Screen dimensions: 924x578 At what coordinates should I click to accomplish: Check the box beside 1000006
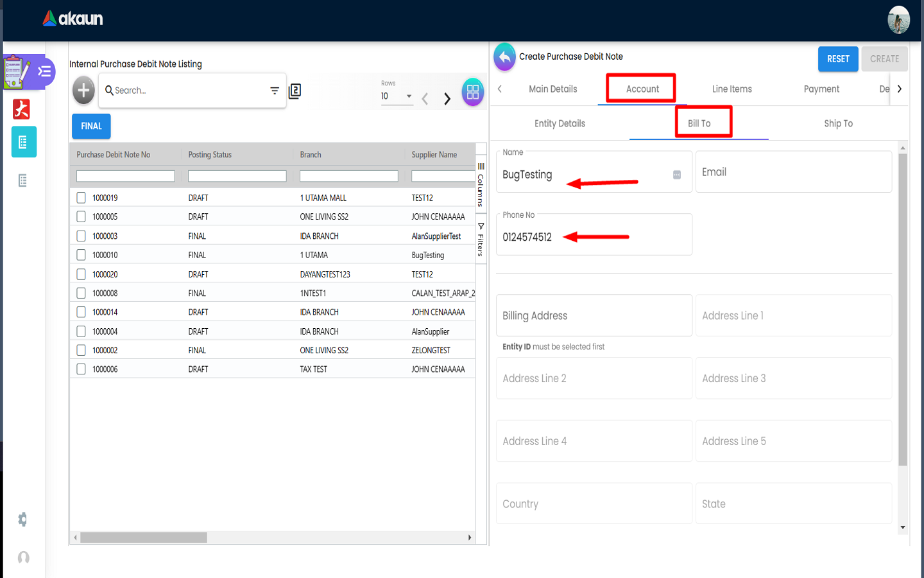(x=81, y=369)
